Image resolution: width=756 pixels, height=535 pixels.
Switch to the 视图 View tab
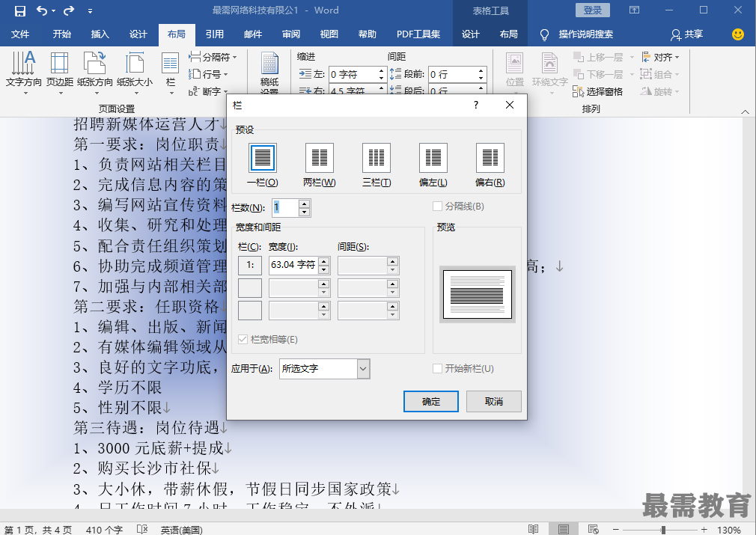(x=329, y=34)
